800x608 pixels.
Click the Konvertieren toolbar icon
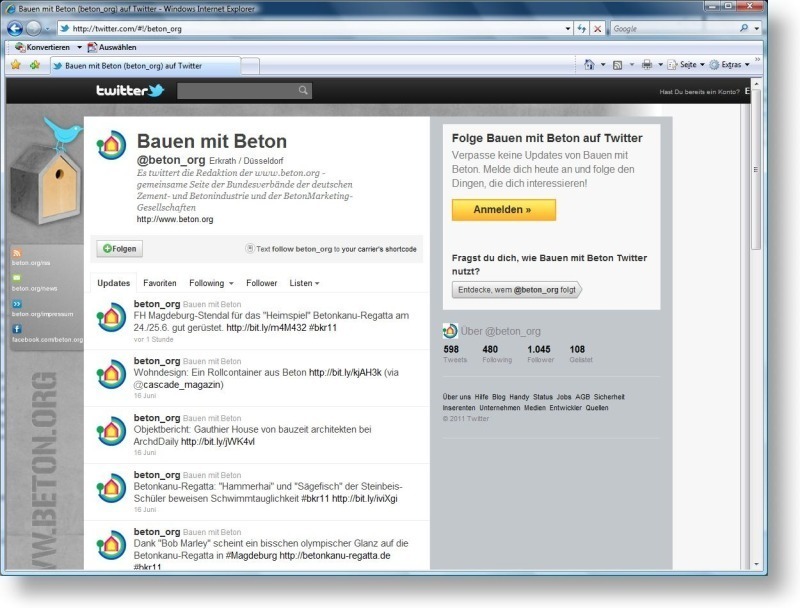coord(20,47)
